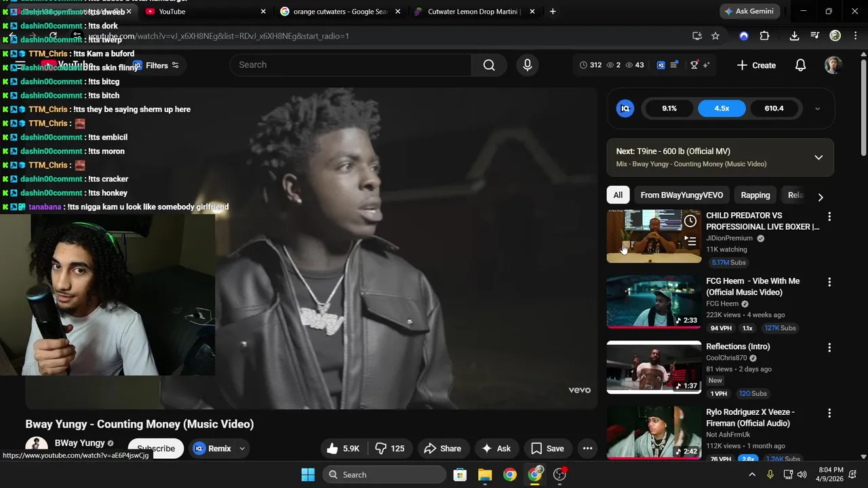Click the Ask Gemini button
Viewport: 868px width, 488px height.
coord(749,12)
